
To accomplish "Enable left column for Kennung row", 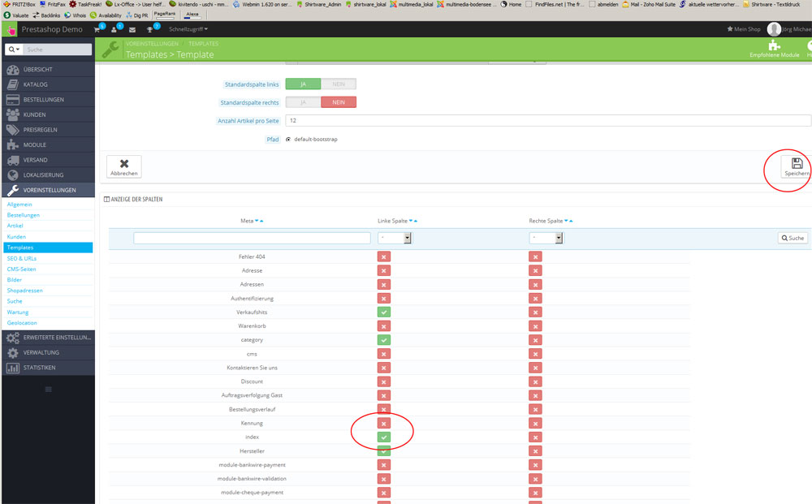I will pyautogui.click(x=384, y=424).
